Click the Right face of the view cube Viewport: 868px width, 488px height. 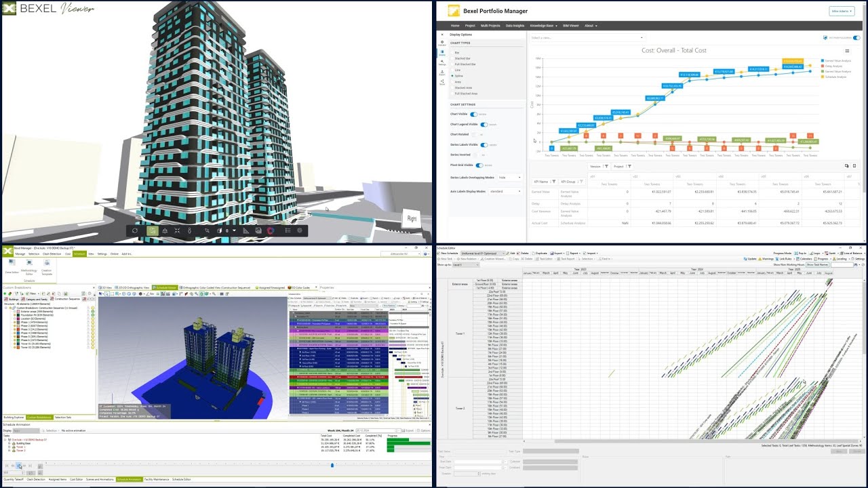click(x=411, y=218)
